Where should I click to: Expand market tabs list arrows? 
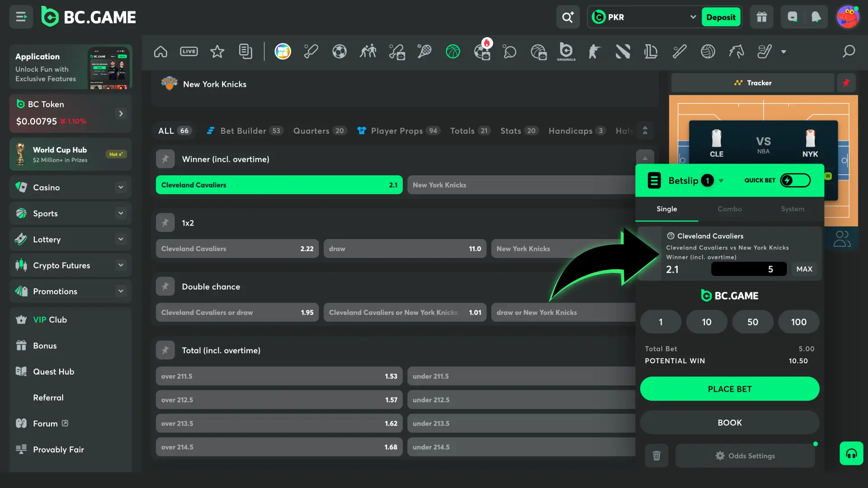point(645,131)
